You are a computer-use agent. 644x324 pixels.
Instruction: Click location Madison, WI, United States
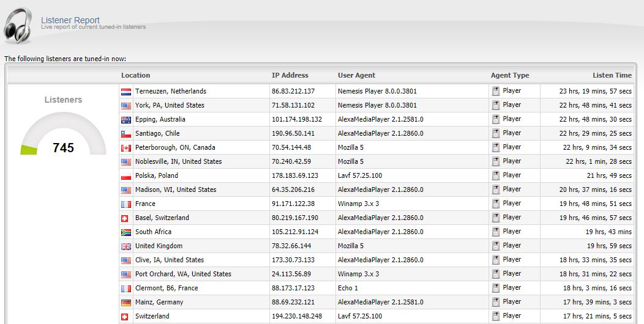tap(176, 190)
